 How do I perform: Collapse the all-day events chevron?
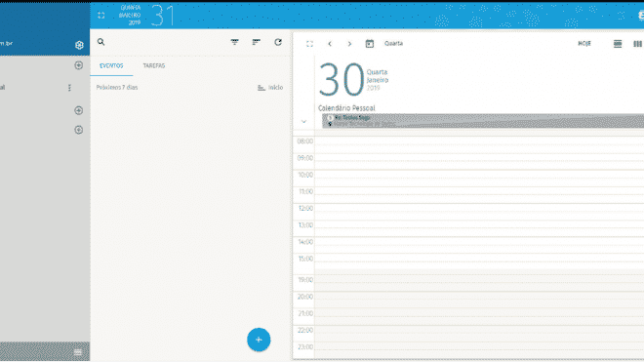pos(303,122)
